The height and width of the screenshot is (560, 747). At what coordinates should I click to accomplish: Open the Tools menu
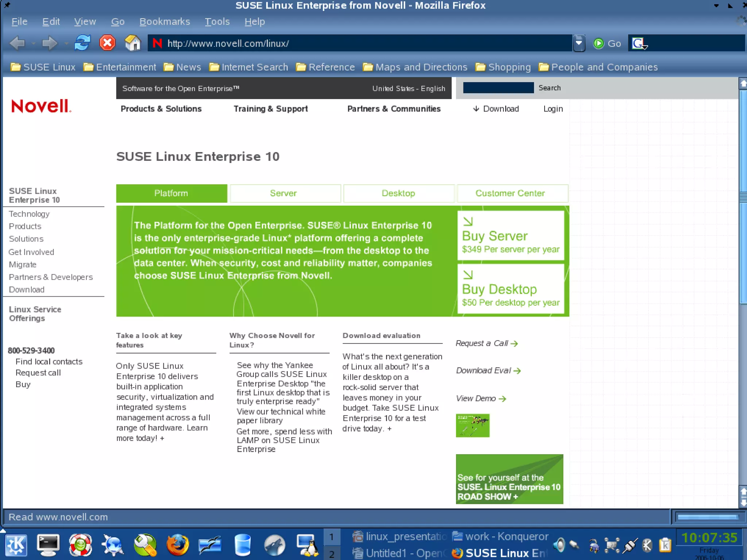tap(217, 22)
